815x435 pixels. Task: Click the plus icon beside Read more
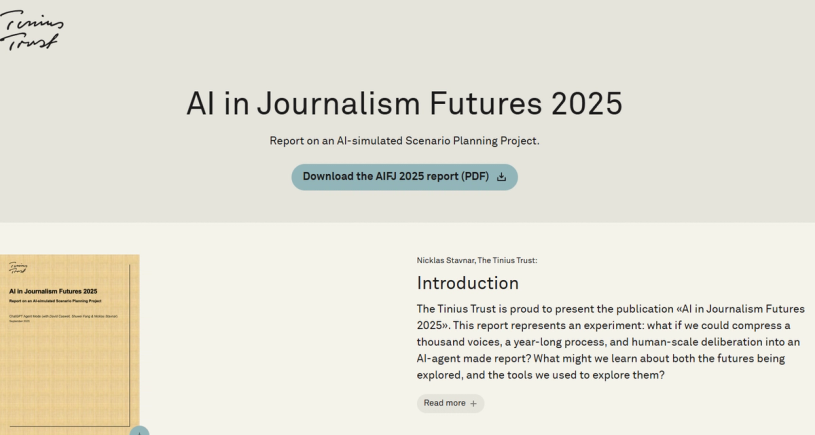coord(473,403)
